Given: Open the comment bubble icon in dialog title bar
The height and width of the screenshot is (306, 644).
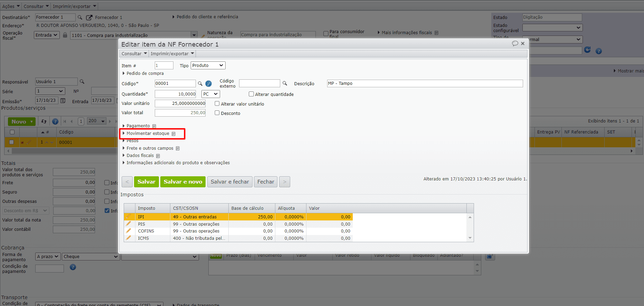Looking at the screenshot, I should tap(515, 43).
